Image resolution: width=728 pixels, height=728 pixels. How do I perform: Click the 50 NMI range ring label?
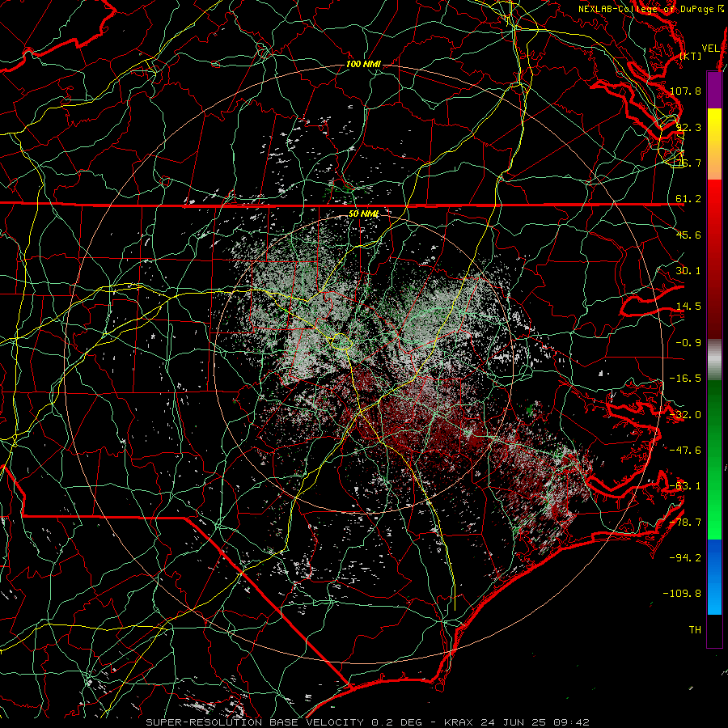pos(363,214)
